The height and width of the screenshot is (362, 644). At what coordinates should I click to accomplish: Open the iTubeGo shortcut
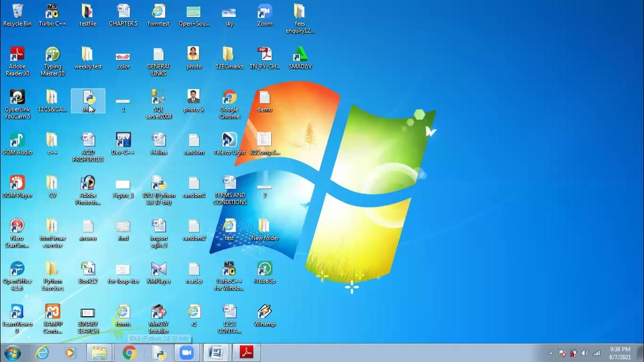pos(265,273)
